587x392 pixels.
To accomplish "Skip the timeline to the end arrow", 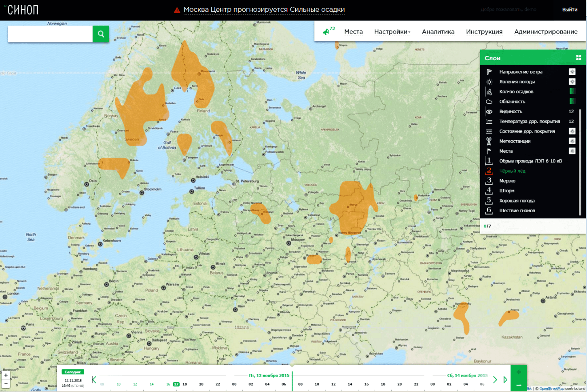I will 505,379.
